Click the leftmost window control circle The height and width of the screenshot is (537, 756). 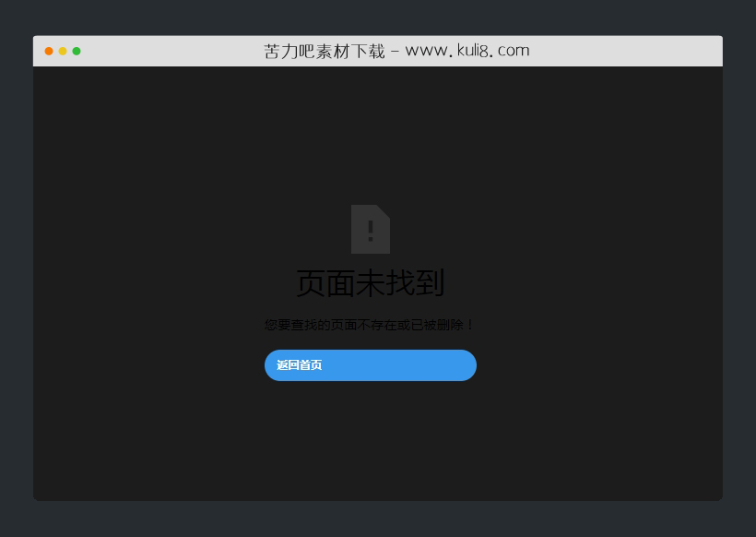tap(48, 51)
